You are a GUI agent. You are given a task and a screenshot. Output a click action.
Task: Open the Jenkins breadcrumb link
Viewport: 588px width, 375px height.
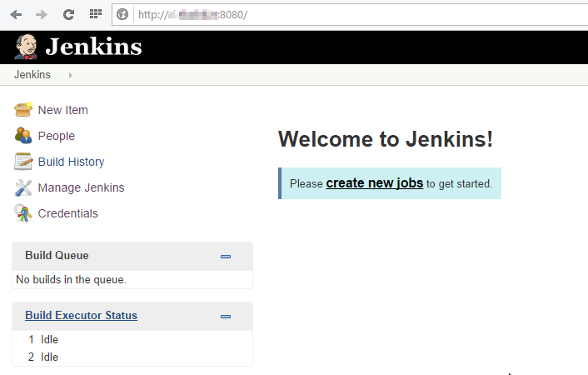pyautogui.click(x=32, y=75)
